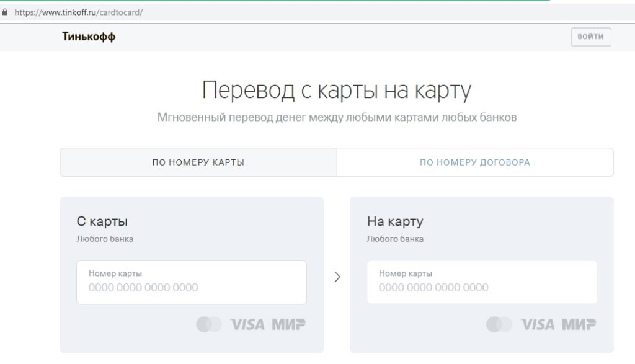Focus the recipient card number field
This screenshot has height=364, width=635.
(481, 283)
